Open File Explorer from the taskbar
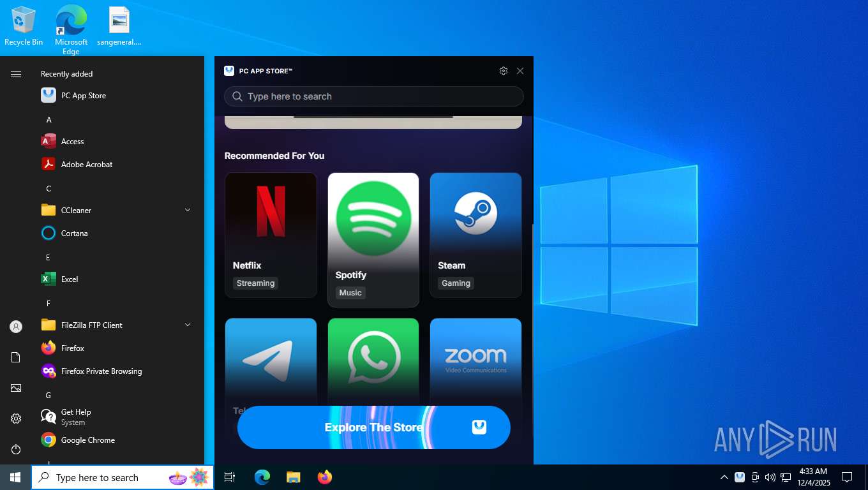 [294, 477]
